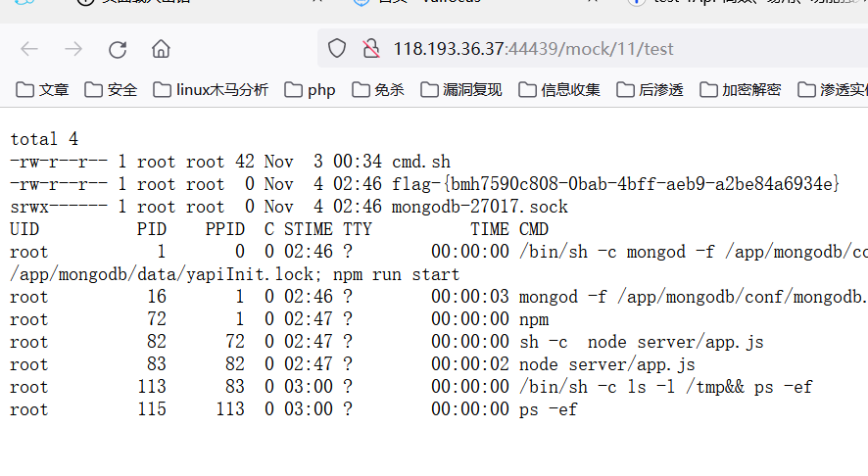The width and height of the screenshot is (868, 476).
Task: Open the 免杀 bookmarks folder
Action: (378, 90)
